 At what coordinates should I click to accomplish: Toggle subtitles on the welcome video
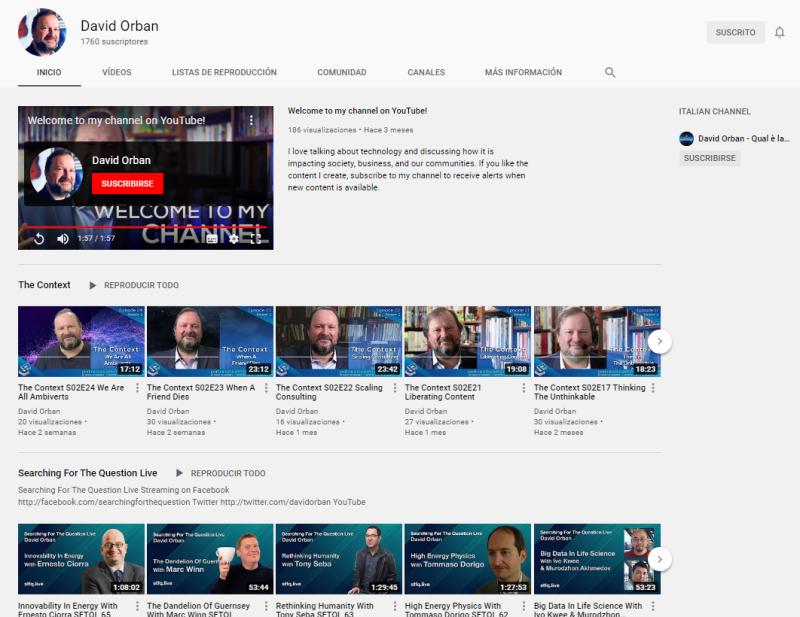coord(212,238)
